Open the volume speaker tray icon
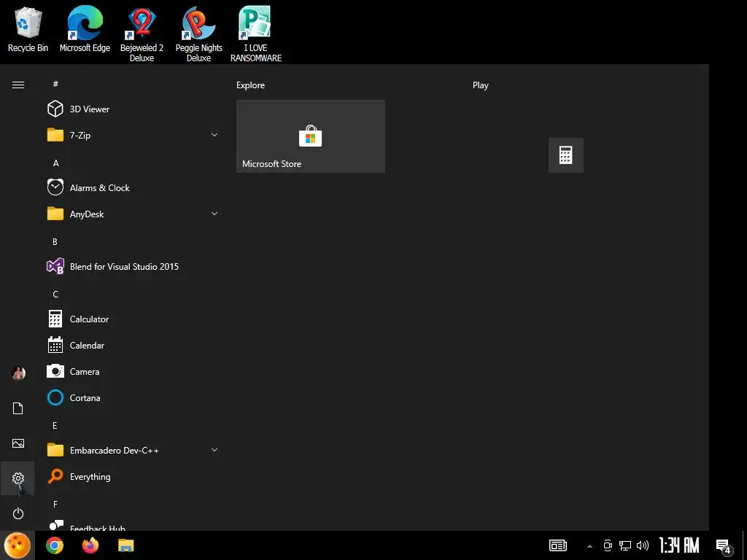Screen dimensions: 747x560 click(643, 545)
